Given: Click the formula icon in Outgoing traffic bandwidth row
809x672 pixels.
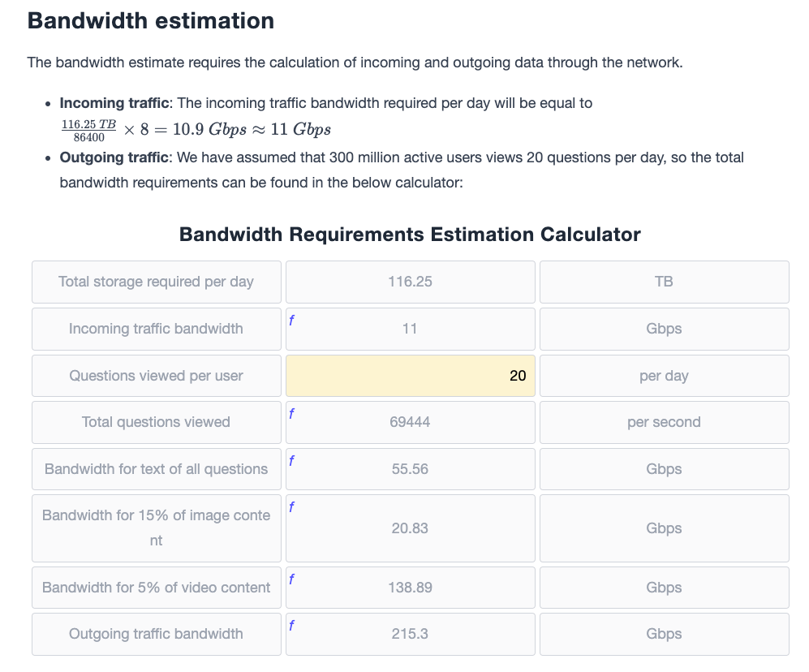Looking at the screenshot, I should click(291, 626).
